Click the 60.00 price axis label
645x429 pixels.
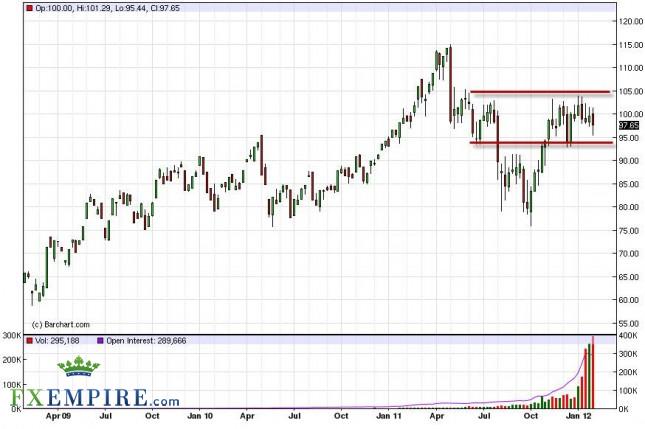[629, 300]
